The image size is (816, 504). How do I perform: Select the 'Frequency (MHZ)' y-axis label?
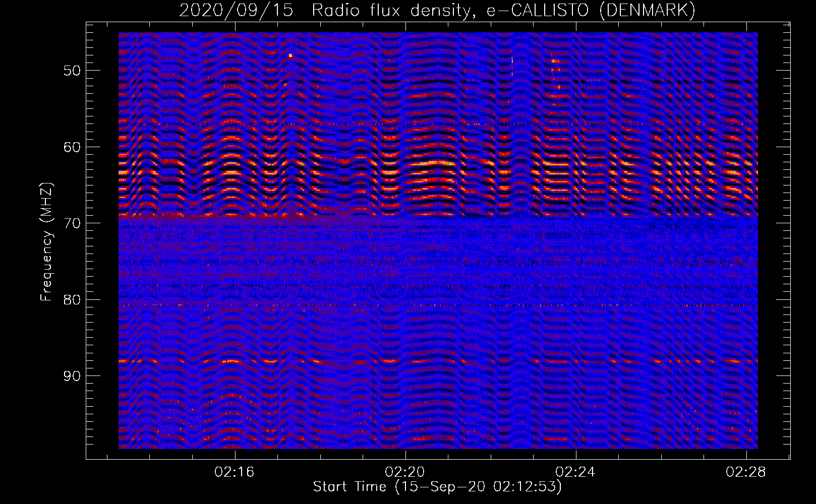tap(46, 242)
